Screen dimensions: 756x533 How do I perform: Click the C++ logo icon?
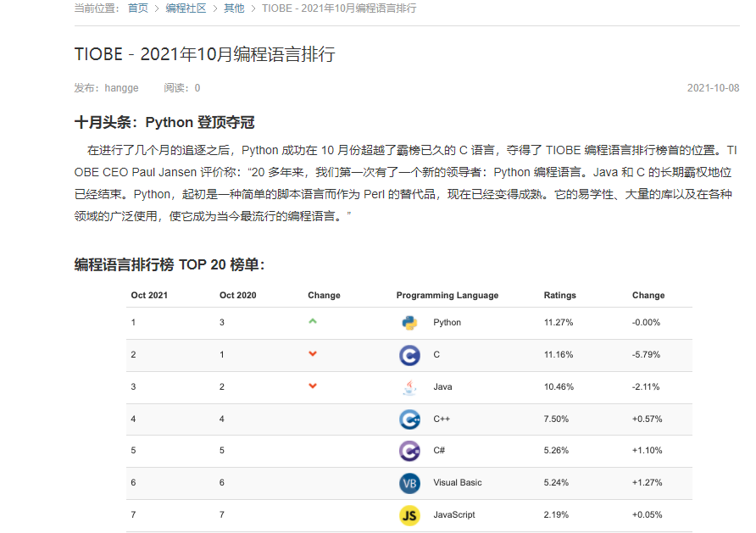(x=409, y=419)
